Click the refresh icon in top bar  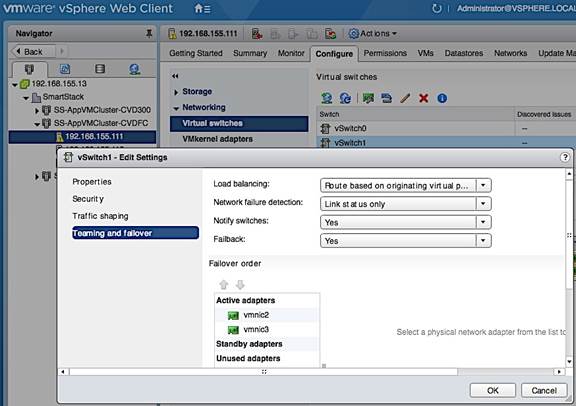click(436, 8)
